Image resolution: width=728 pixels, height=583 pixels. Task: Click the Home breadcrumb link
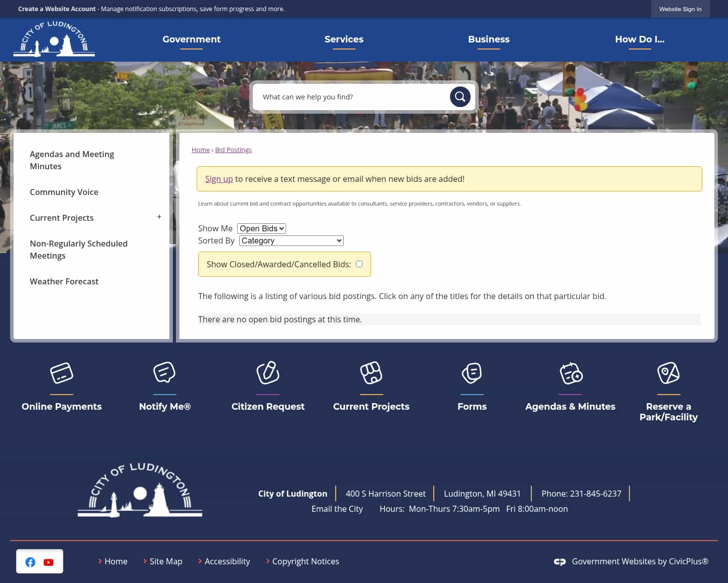point(201,150)
